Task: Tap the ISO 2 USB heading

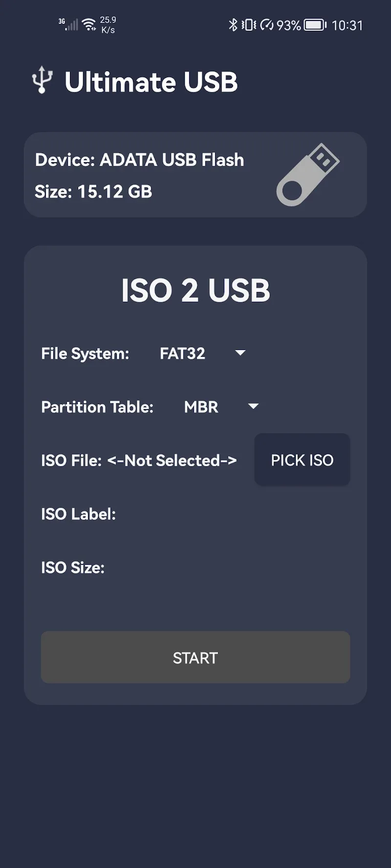Action: pyautogui.click(x=195, y=290)
